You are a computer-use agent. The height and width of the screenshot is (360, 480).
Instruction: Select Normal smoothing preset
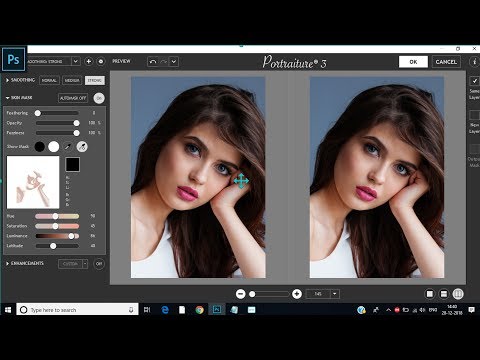point(49,80)
